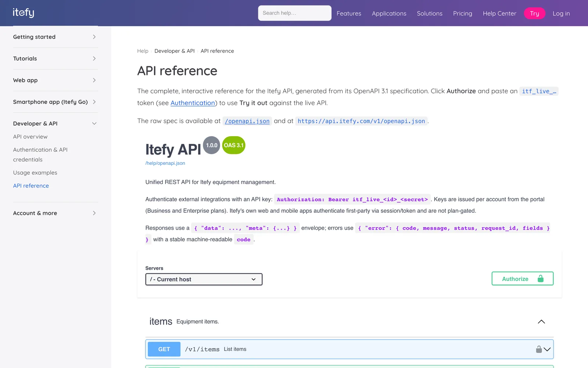Image resolution: width=588 pixels, height=368 pixels.
Task: Click the List items summary text
Action: click(x=235, y=349)
